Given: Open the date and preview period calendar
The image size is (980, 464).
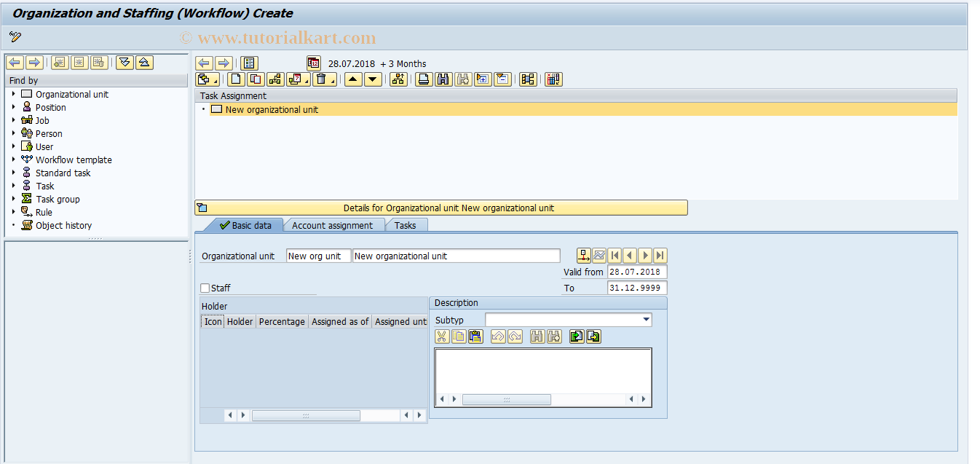Looking at the screenshot, I should coord(314,63).
